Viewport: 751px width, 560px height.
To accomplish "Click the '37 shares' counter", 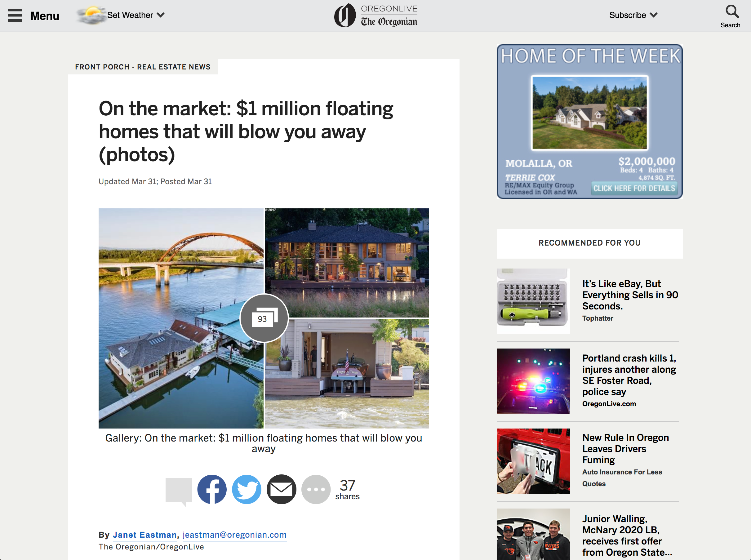I will [347, 489].
